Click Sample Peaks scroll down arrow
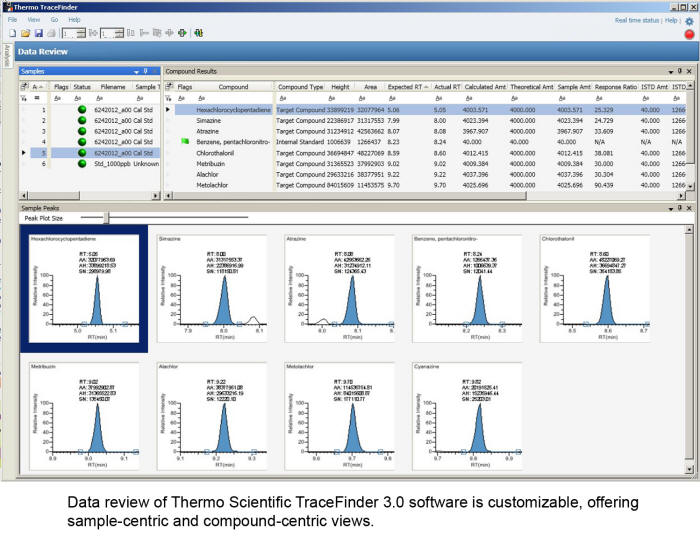The width and height of the screenshot is (700, 544). pos(689,469)
